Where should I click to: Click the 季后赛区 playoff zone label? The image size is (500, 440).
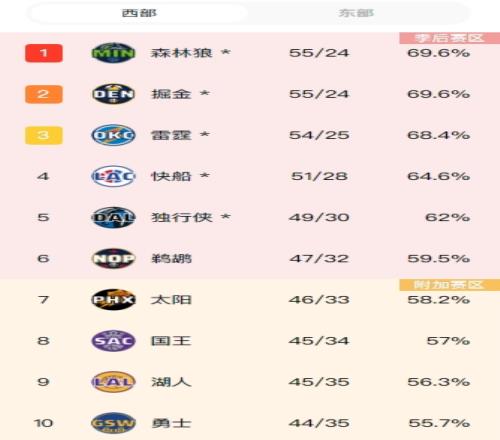[x=449, y=38]
